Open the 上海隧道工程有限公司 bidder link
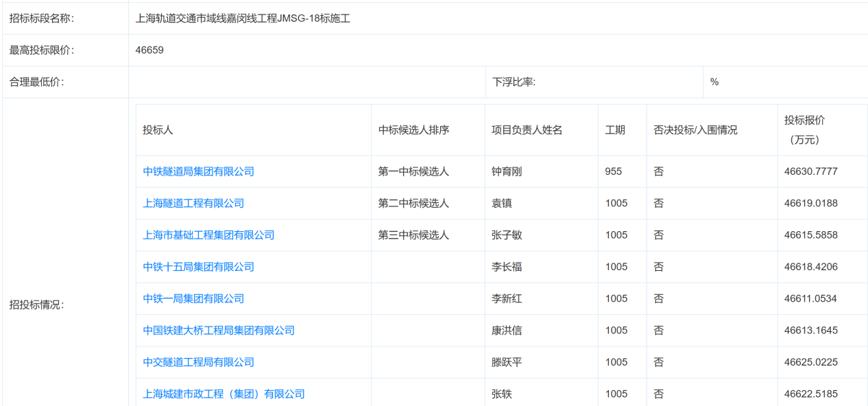Image resolution: width=868 pixels, height=406 pixels. (193, 203)
